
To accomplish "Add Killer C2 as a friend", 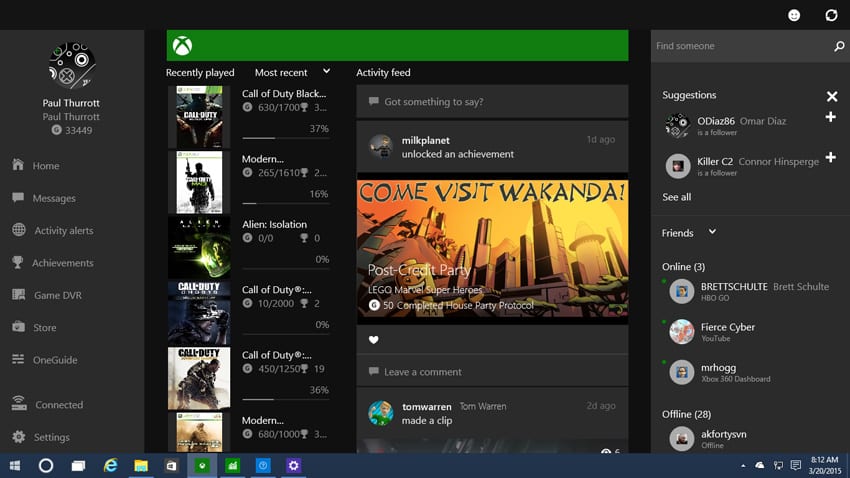I will click(830, 157).
